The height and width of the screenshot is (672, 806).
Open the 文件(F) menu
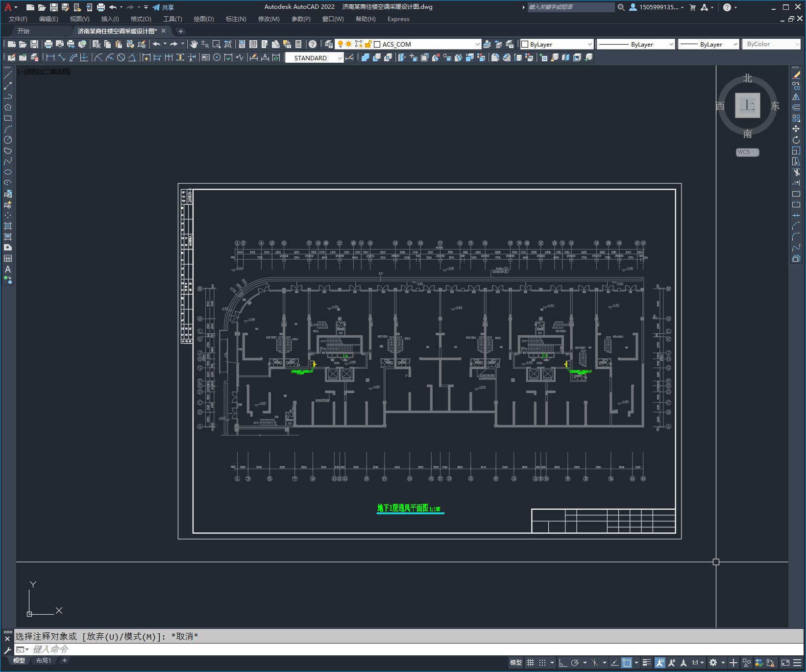coord(18,19)
